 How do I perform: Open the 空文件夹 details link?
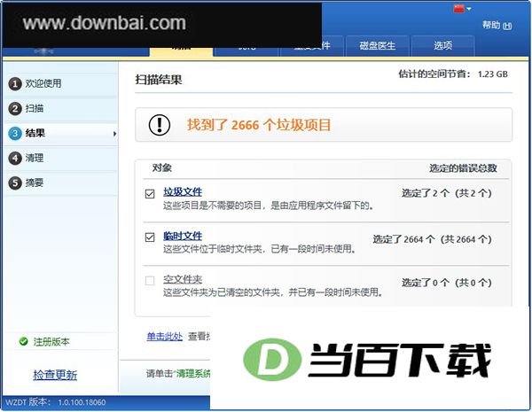tap(183, 279)
